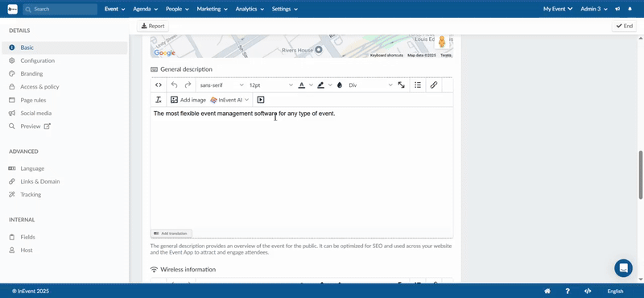
Task: Open the help question mark icon
Action: 568,291
